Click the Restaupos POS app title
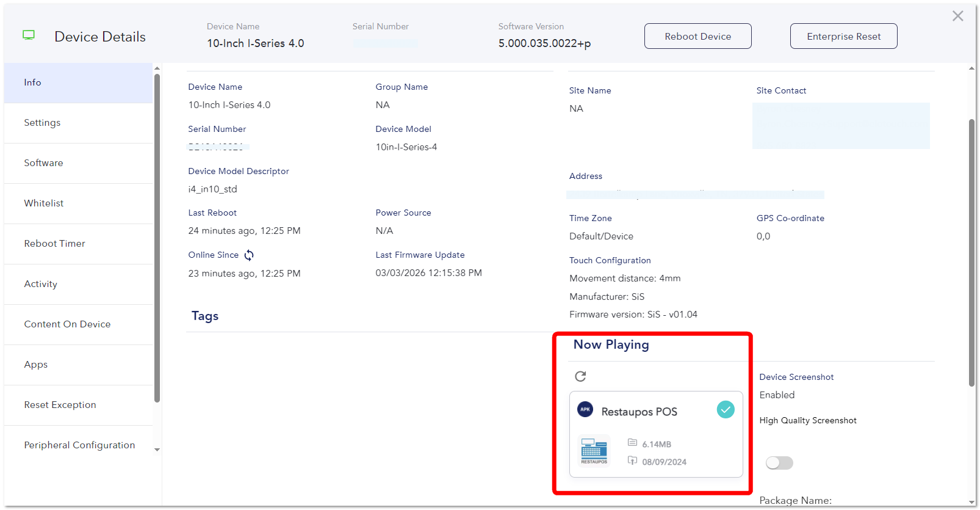This screenshot has width=980, height=510. coord(639,412)
